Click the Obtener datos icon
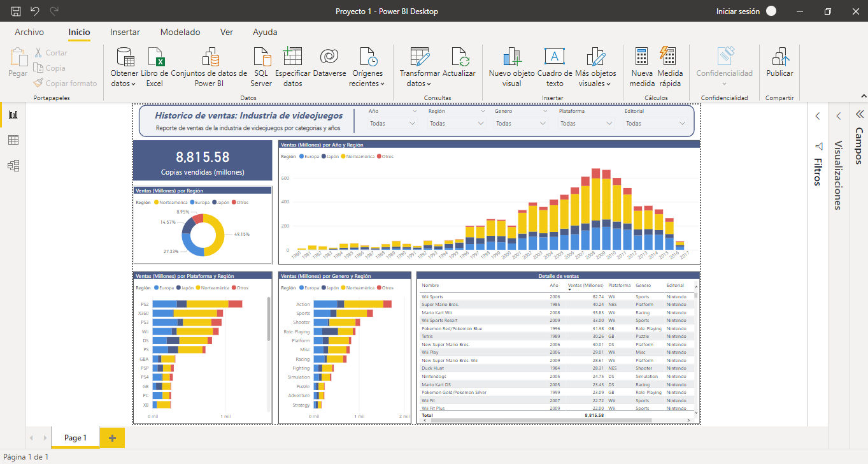Image resolution: width=868 pixels, height=464 pixels. [x=124, y=57]
